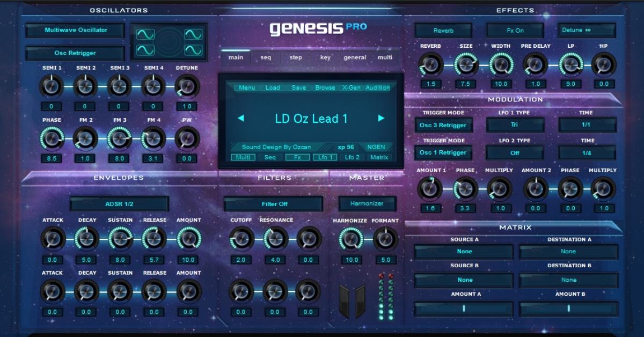The image size is (644, 337).
Task: Toggle the Fx button below the preset name
Action: [297, 157]
